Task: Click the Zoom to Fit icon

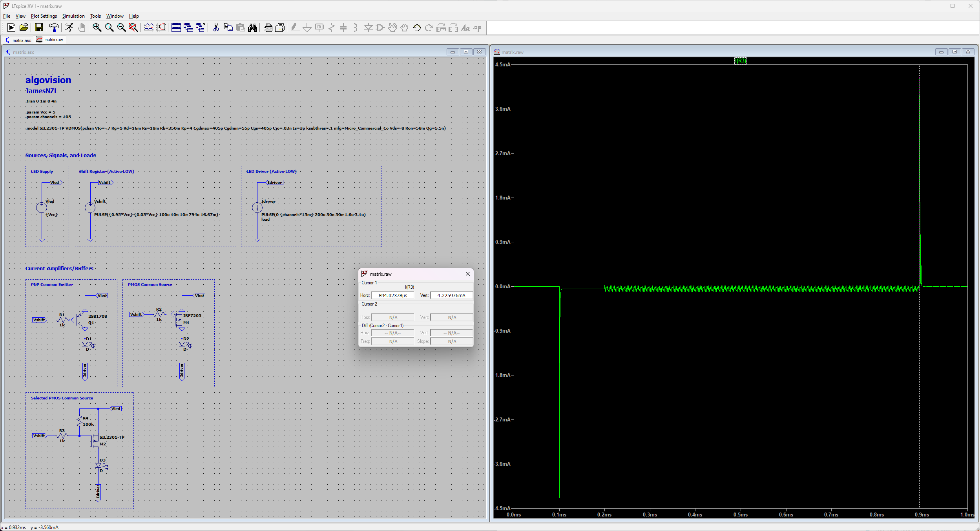Action: coord(133,27)
